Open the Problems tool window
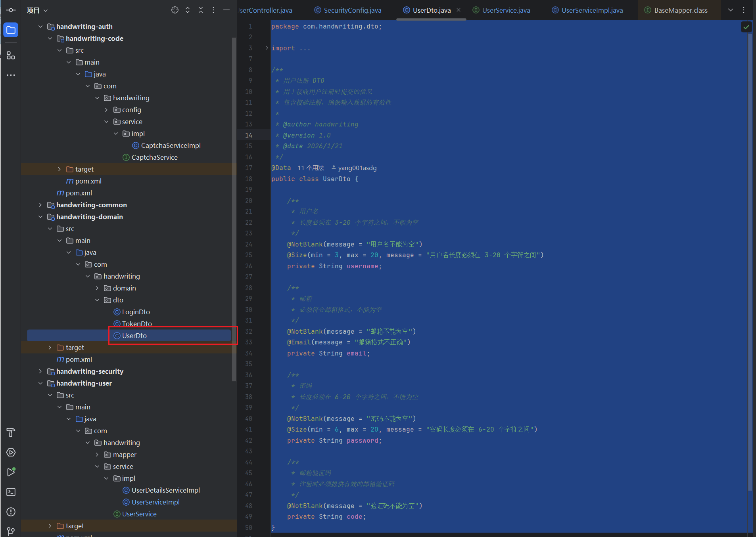 pos(11,512)
